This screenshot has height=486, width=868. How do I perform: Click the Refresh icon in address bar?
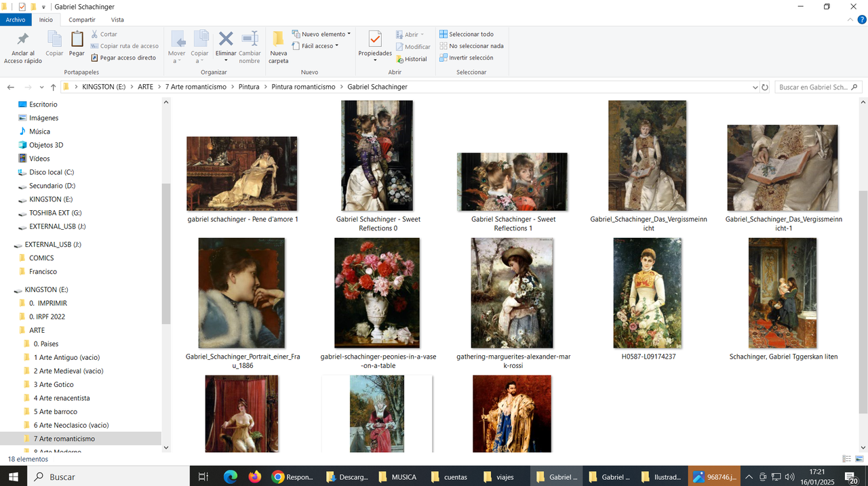click(765, 87)
